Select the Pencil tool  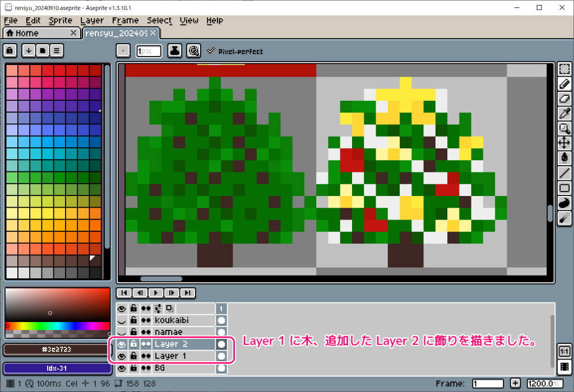click(564, 84)
